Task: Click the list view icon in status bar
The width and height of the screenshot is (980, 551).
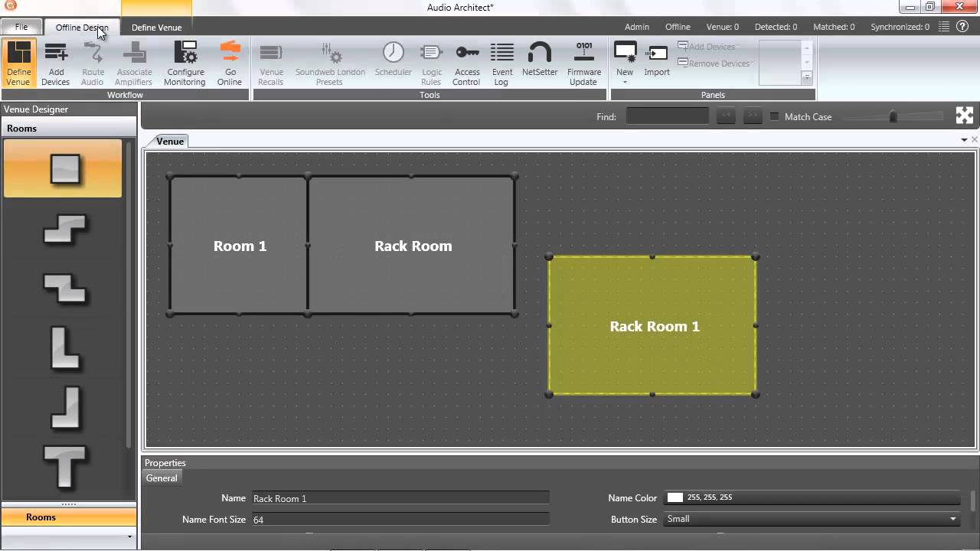Action: point(944,27)
